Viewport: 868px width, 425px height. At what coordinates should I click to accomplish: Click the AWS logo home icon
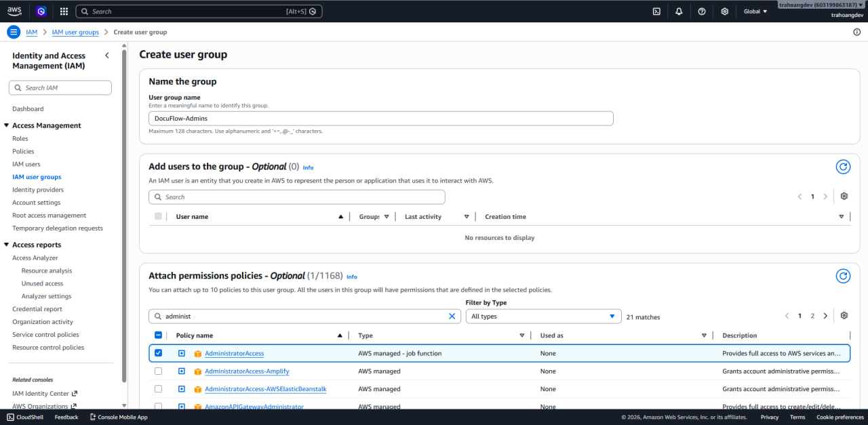(14, 11)
